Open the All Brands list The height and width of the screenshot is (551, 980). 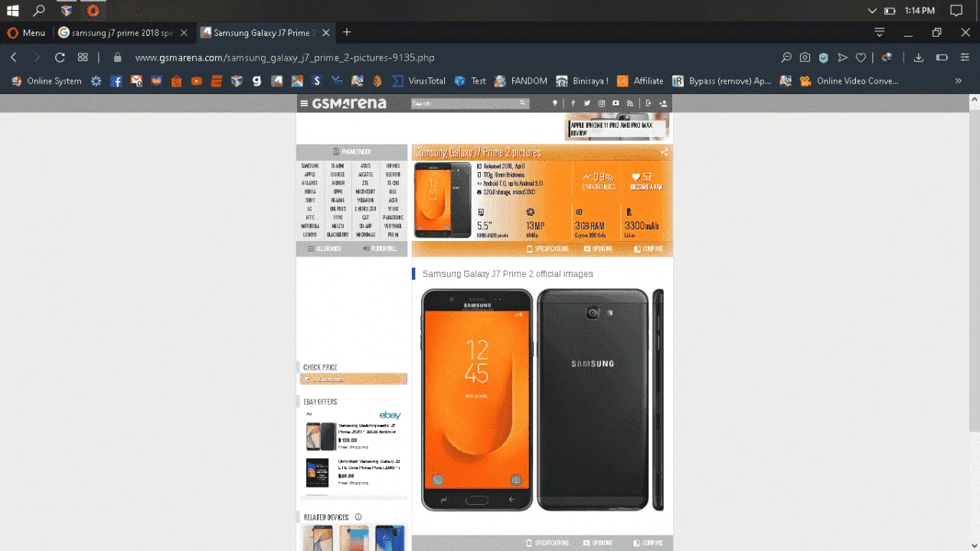[325, 249]
